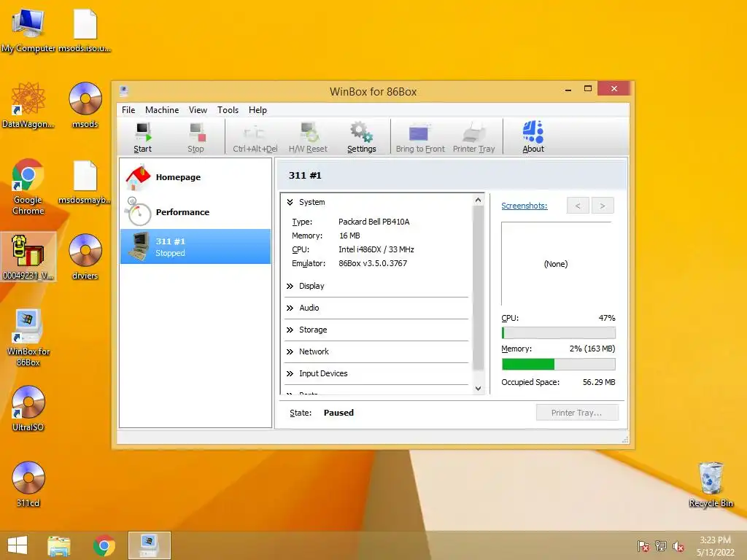Viewport: 747px width, 560px height.
Task: Send Ctrl+Alt+Del to the machine
Action: (255, 138)
